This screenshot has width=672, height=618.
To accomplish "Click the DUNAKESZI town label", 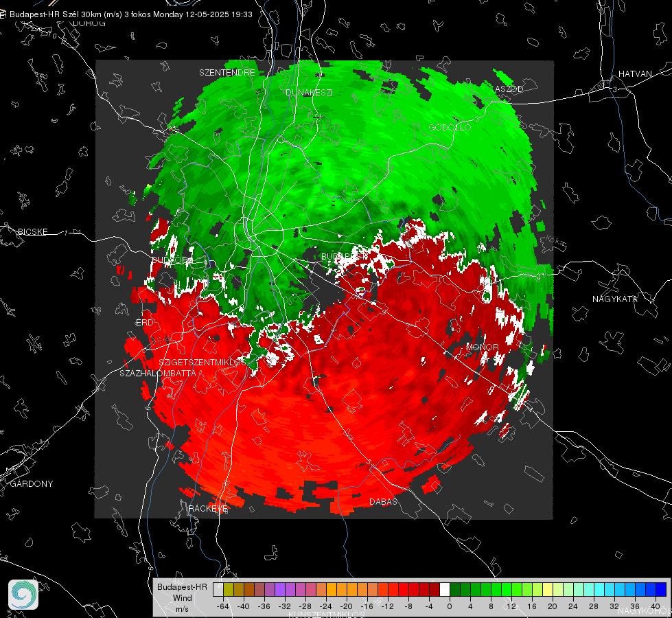I will click(x=309, y=93).
